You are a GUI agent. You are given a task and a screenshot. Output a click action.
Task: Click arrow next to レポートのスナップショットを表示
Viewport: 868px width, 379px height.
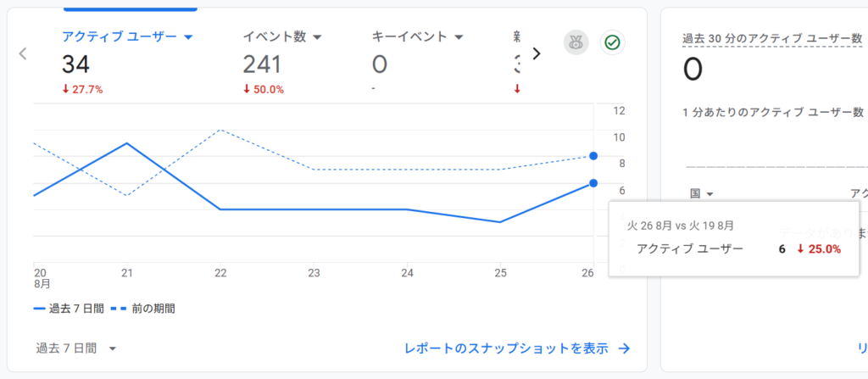point(624,348)
